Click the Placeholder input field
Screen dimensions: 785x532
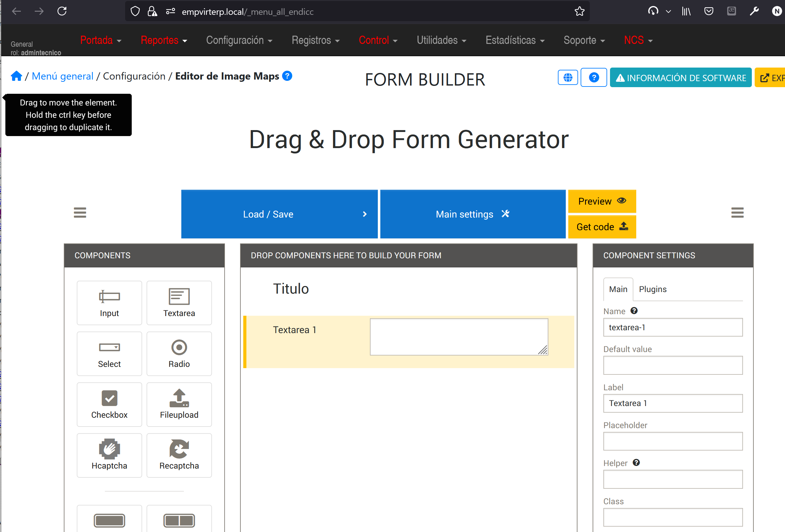coord(673,441)
